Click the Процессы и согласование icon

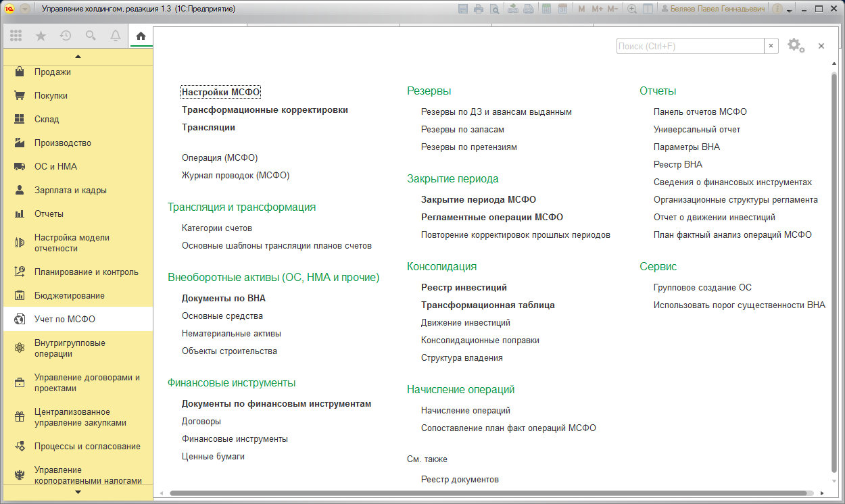pos(20,447)
